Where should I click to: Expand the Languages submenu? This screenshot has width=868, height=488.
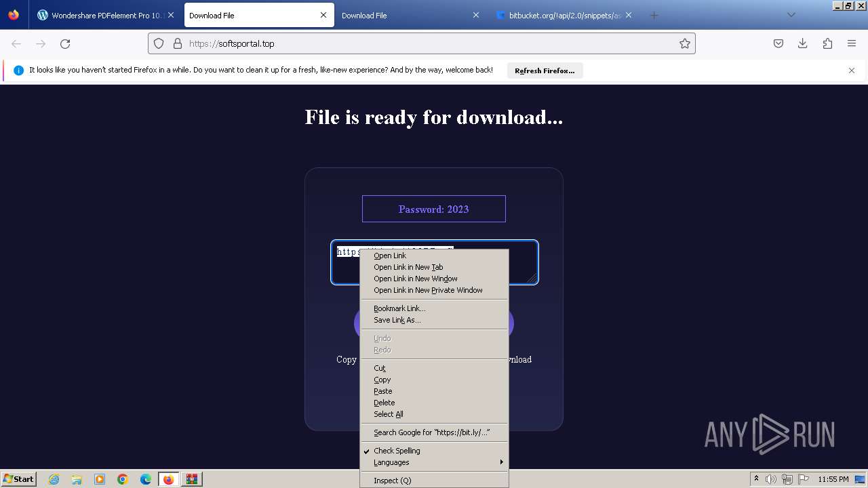pyautogui.click(x=434, y=462)
